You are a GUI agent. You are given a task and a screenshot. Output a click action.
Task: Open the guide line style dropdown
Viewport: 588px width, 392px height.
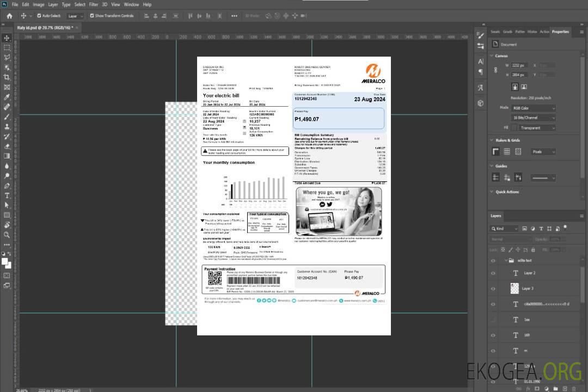pyautogui.click(x=543, y=178)
